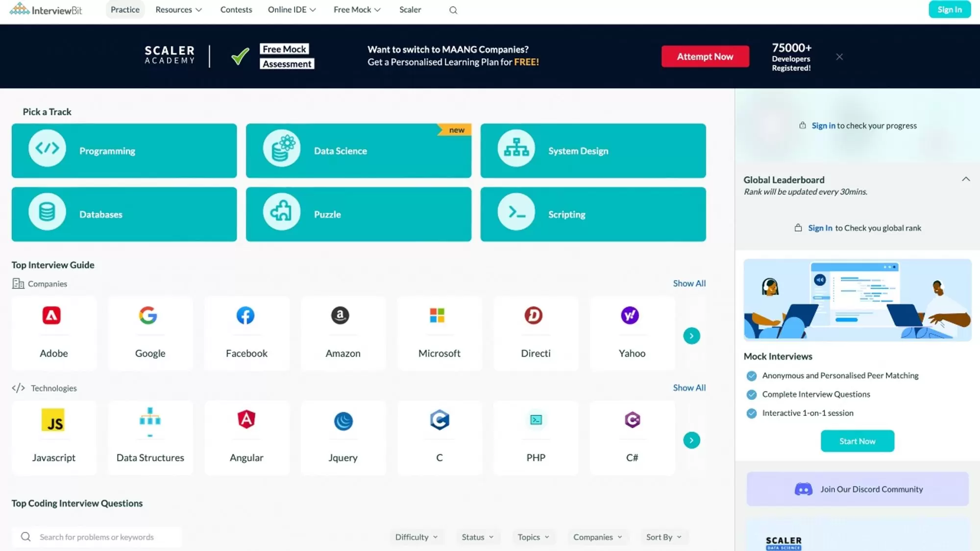Image resolution: width=980 pixels, height=551 pixels.
Task: Select the Javascript JS icon
Action: point(53,420)
